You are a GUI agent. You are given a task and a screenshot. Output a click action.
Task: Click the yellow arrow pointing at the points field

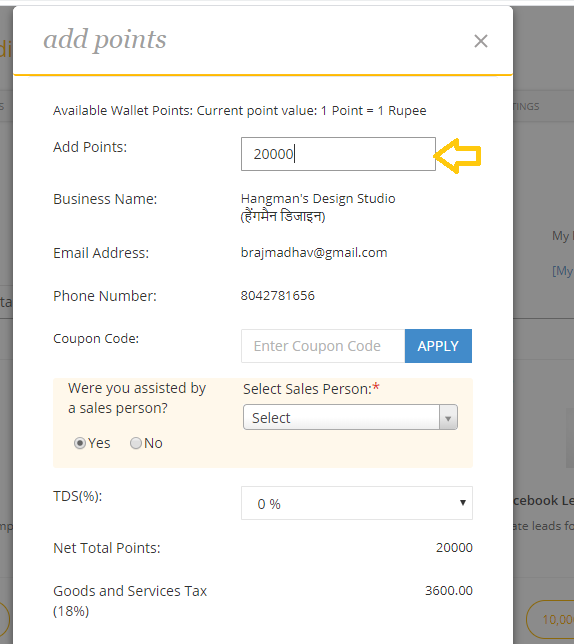pyautogui.click(x=457, y=156)
